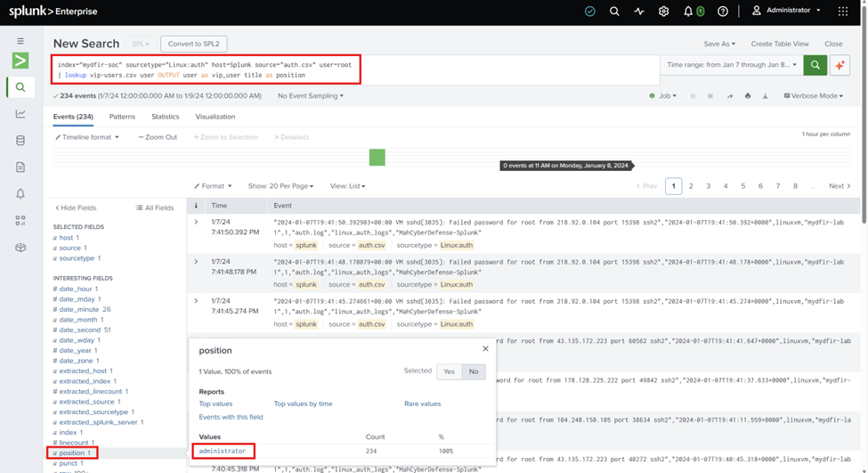The height and width of the screenshot is (473, 868).
Task: Open the time range picker dropdown
Action: click(731, 65)
